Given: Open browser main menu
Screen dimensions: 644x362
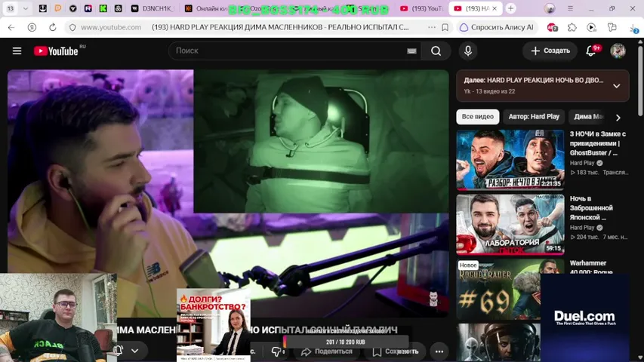Looking at the screenshot, I should click(x=570, y=8).
